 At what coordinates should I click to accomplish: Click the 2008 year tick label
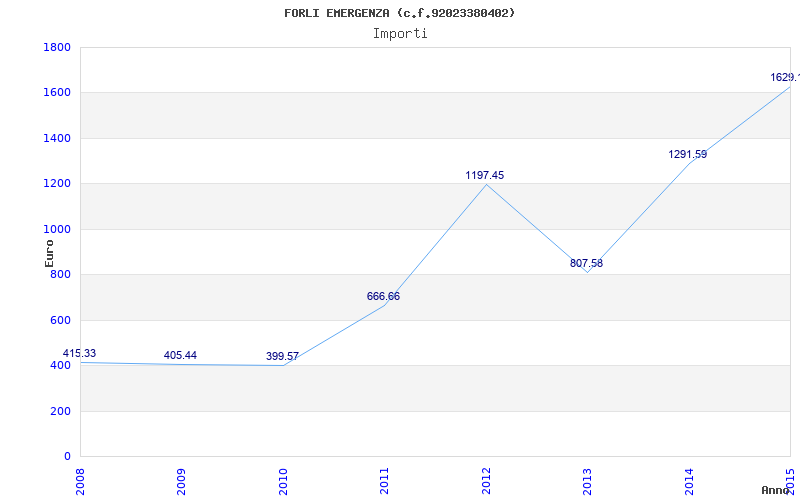pos(81,480)
